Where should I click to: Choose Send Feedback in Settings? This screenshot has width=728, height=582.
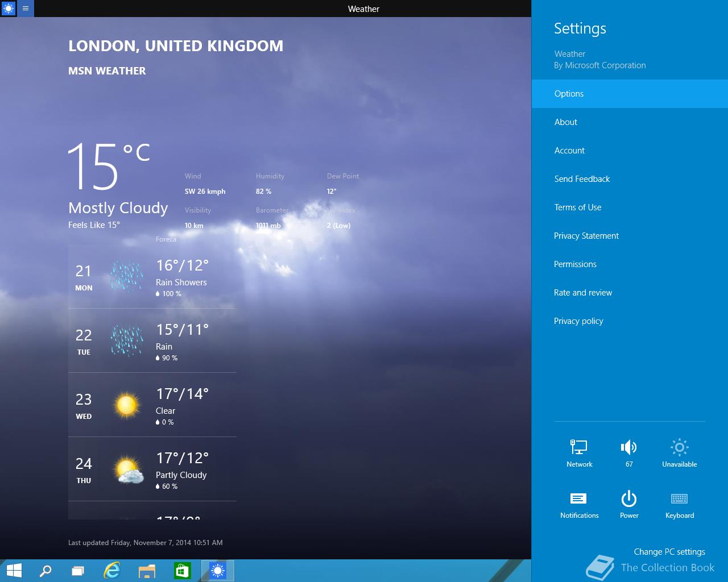click(x=630, y=179)
